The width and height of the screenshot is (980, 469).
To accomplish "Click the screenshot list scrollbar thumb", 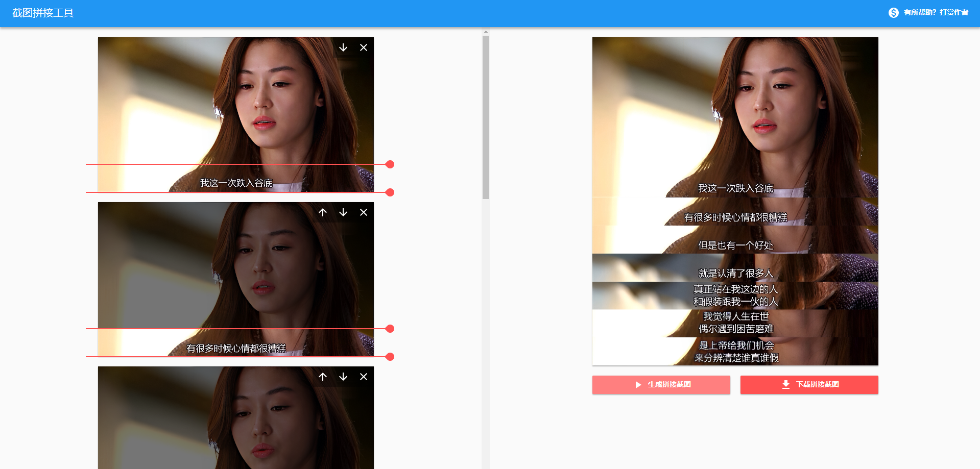I will [486, 117].
